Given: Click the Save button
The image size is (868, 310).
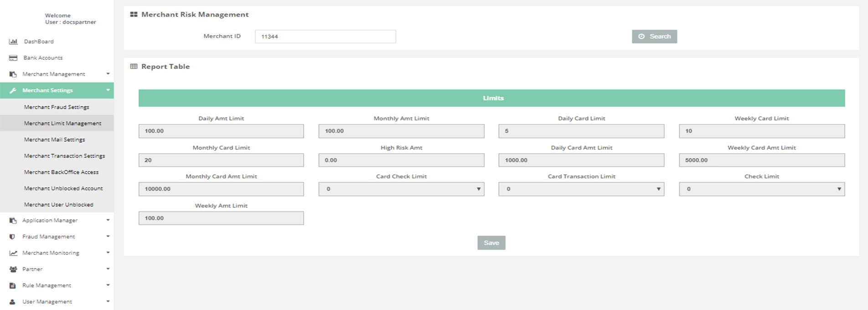Looking at the screenshot, I should pyautogui.click(x=491, y=243).
